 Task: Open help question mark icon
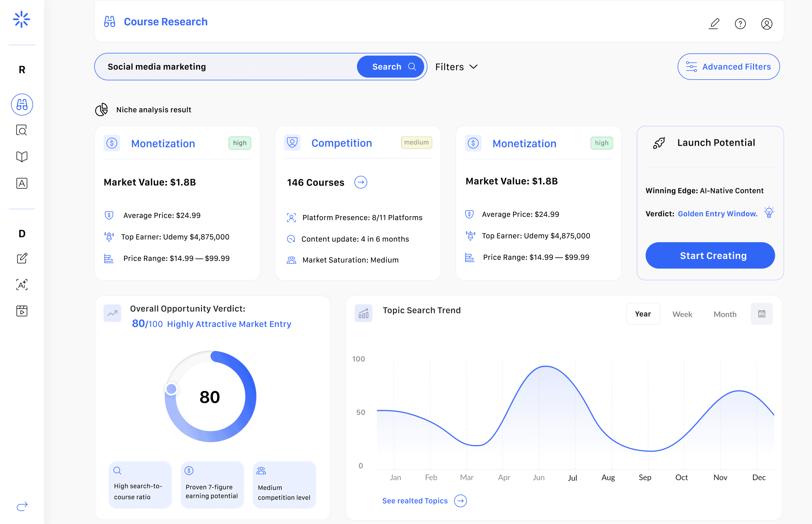740,24
